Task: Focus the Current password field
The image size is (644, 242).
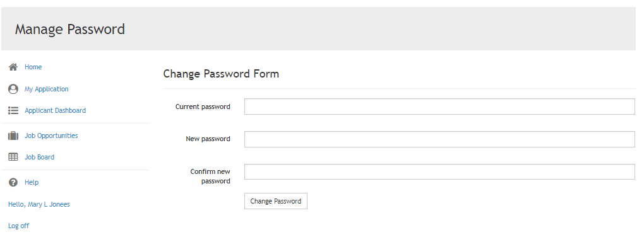Action: [439, 107]
